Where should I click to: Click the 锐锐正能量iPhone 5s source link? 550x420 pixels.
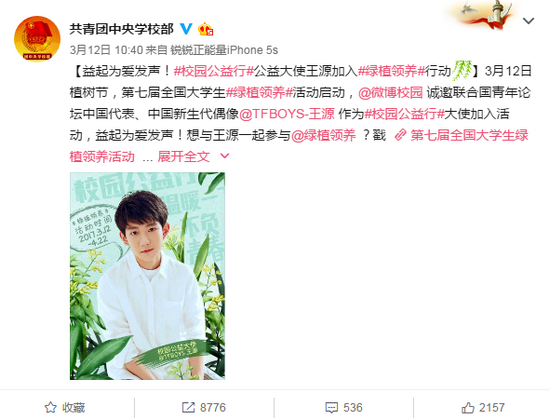(x=224, y=50)
